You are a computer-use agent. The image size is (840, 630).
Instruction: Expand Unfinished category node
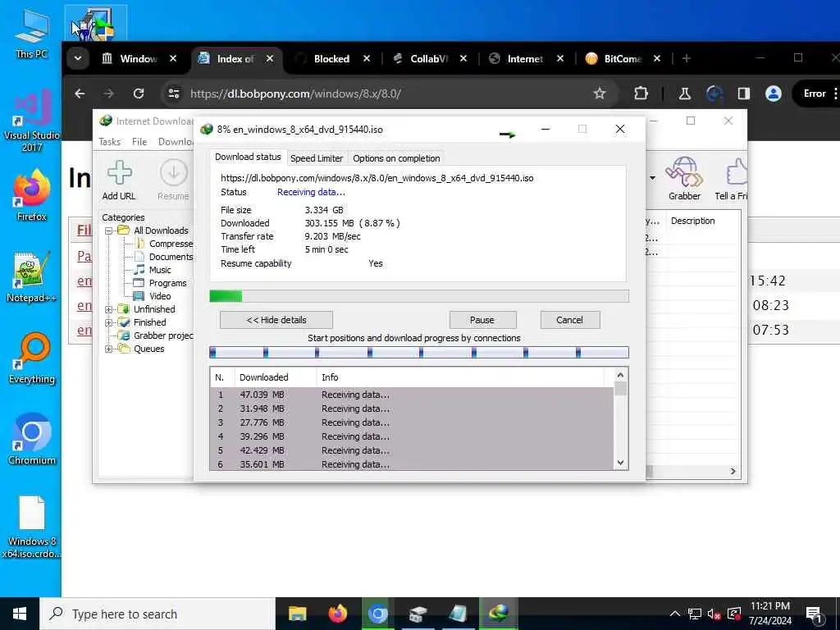point(109,309)
